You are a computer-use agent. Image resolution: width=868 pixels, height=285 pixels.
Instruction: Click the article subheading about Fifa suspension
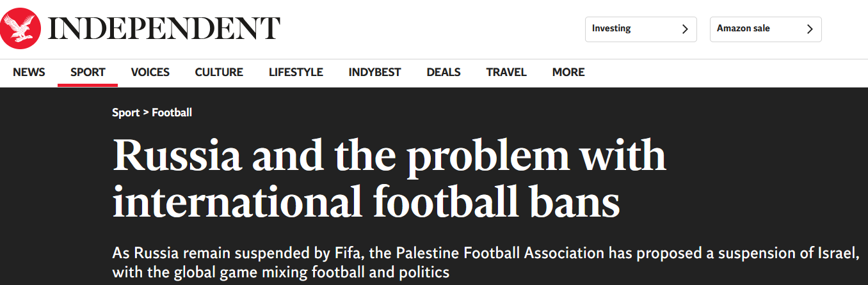tap(485, 262)
